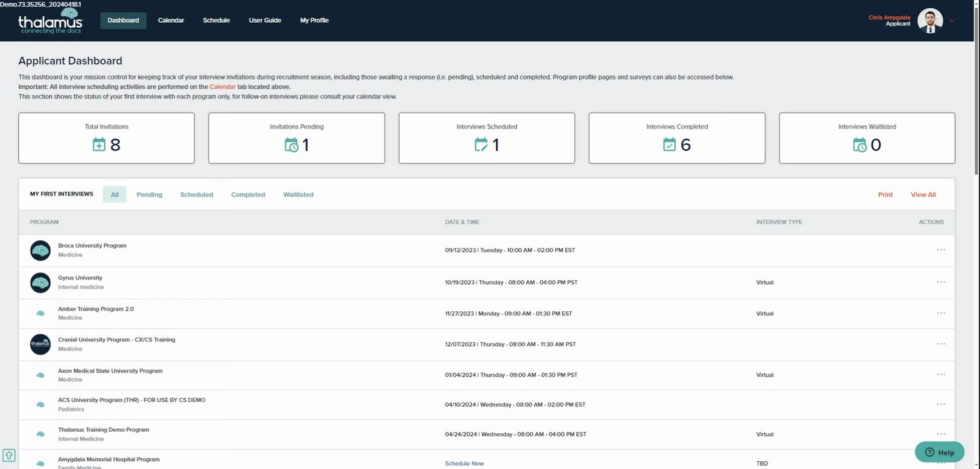Open actions menu for Gyrus University
This screenshot has width=980, height=469.
pos(941,282)
